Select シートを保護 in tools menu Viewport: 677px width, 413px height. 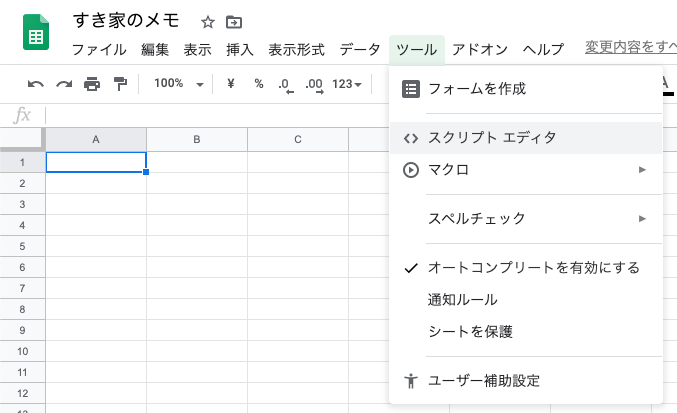coord(525,331)
